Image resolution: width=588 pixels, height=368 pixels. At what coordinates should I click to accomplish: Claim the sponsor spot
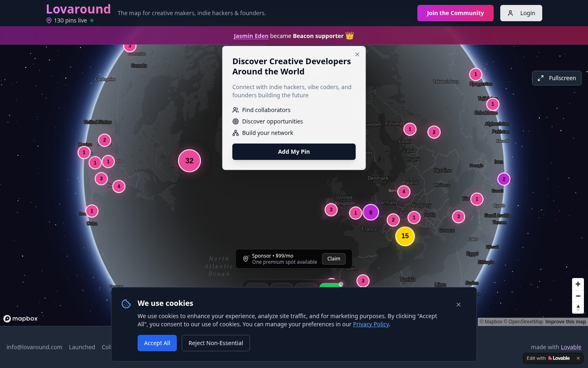point(334,259)
